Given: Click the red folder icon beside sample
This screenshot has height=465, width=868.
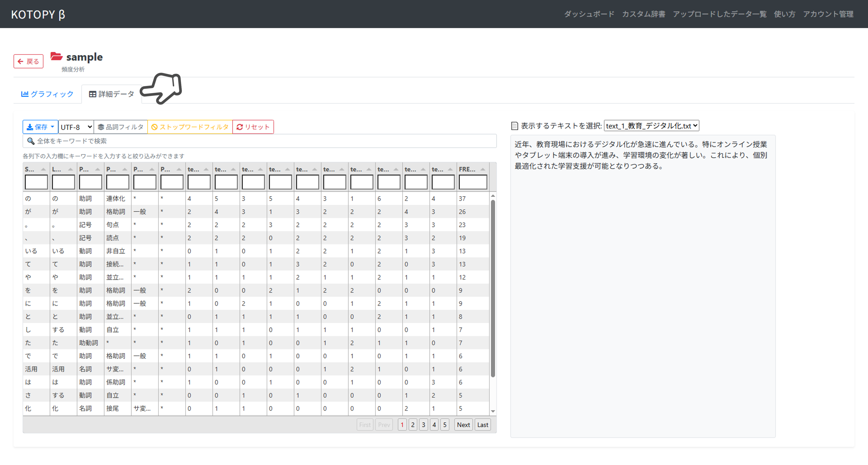Looking at the screenshot, I should click(x=56, y=56).
